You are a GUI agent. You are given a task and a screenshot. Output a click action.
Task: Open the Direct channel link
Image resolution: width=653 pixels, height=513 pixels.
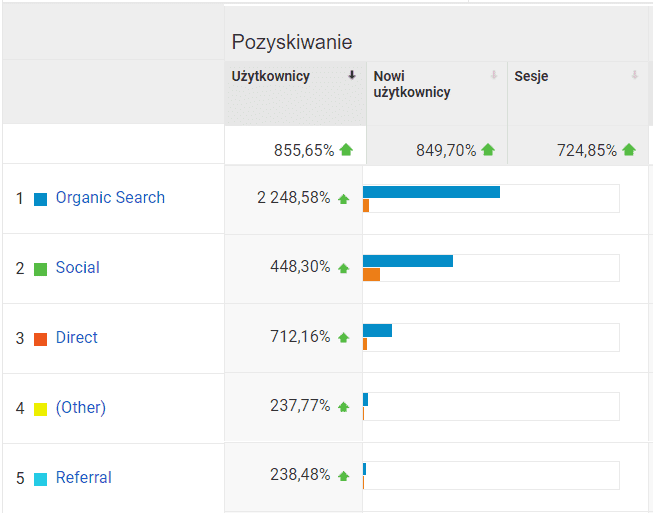coord(77,338)
